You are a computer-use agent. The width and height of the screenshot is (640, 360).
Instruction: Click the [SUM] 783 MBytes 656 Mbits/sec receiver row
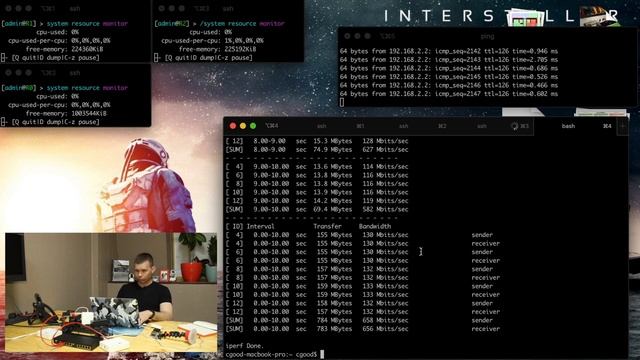click(x=362, y=329)
